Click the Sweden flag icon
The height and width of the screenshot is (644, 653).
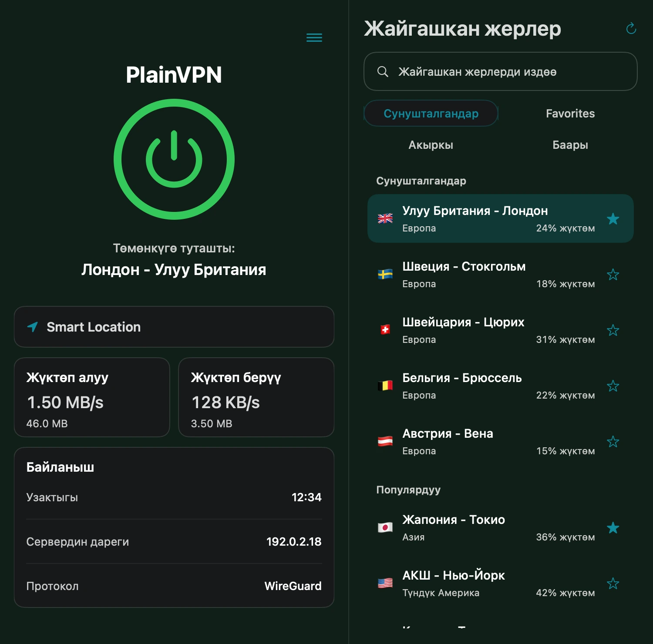(385, 274)
